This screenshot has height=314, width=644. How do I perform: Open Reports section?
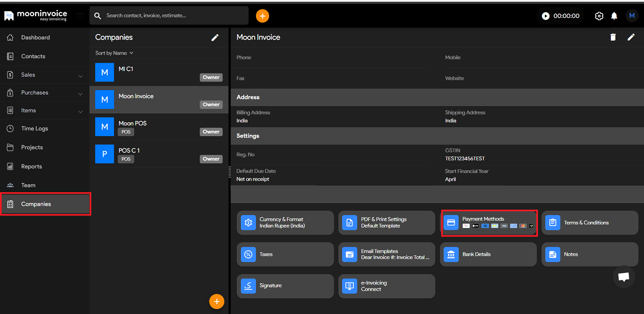(x=45, y=166)
